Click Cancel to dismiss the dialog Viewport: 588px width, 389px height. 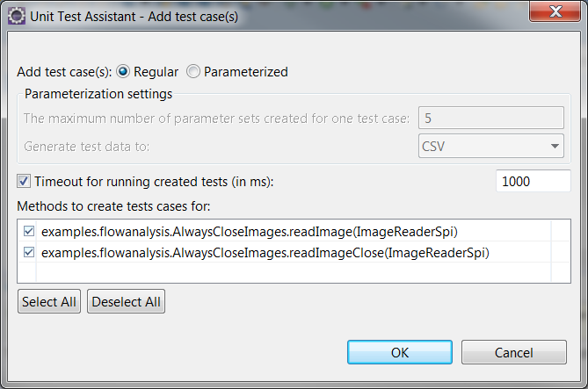click(x=514, y=352)
